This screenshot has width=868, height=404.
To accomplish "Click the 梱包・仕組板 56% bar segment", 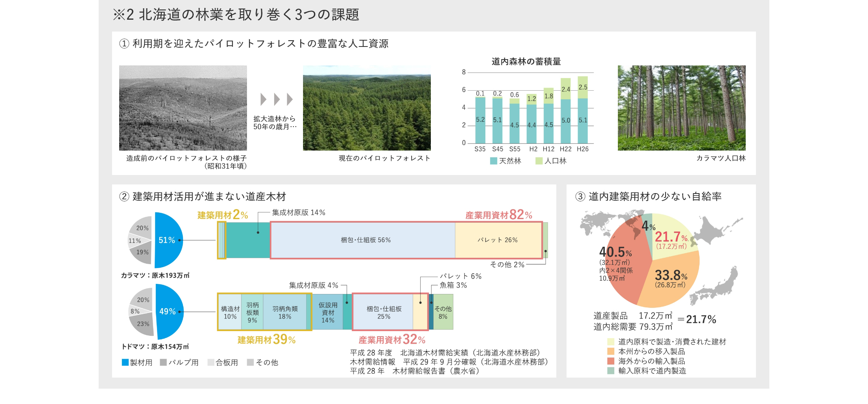I will 363,240.
